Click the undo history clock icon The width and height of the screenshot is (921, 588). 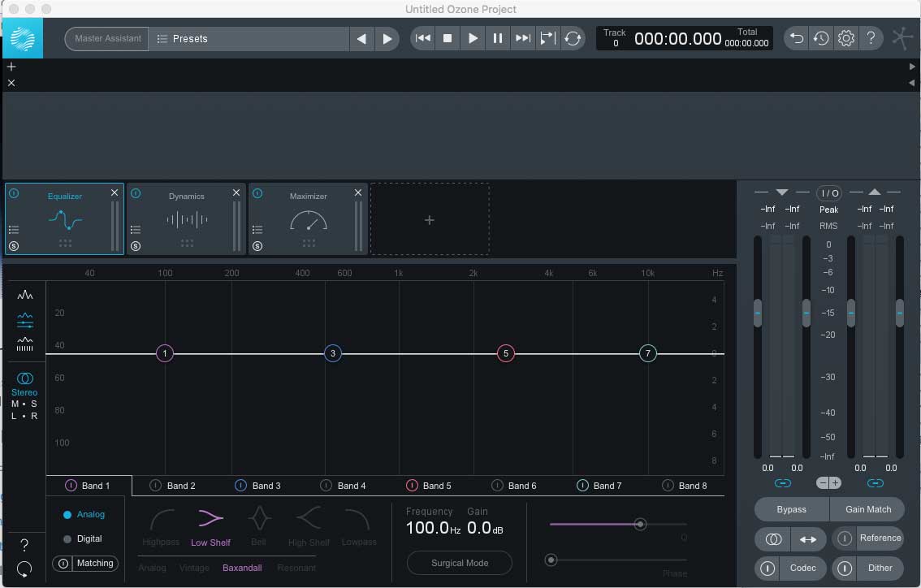(x=821, y=38)
